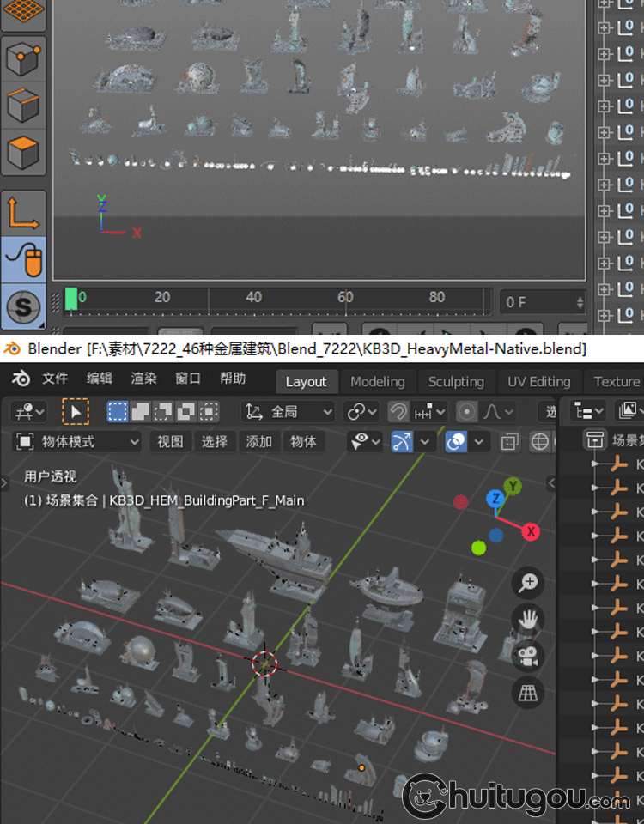Open the 视图 viewport menu

point(170,441)
